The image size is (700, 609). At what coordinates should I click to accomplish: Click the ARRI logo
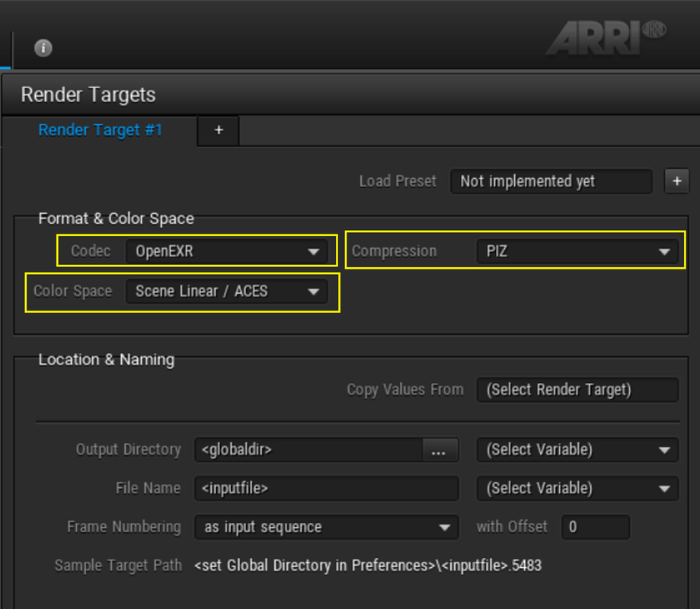[x=606, y=38]
